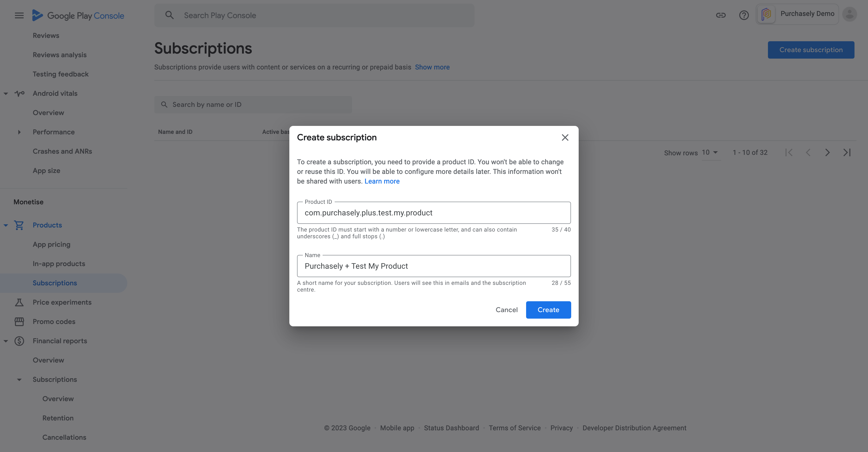Click the Promo codes icon
Image resolution: width=868 pixels, height=452 pixels.
[x=19, y=322]
